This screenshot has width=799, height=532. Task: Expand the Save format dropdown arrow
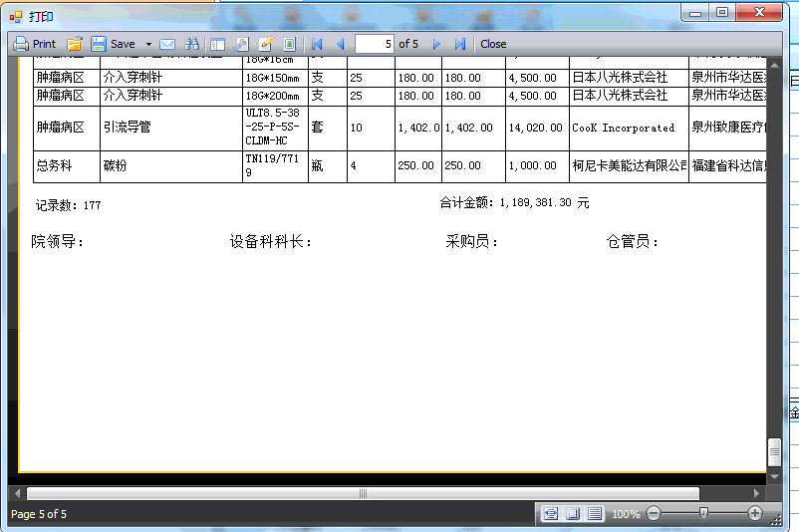point(148,44)
